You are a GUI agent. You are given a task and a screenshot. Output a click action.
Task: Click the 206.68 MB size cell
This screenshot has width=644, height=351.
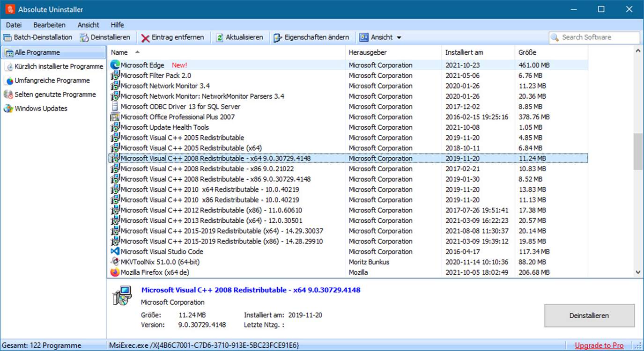coord(534,272)
